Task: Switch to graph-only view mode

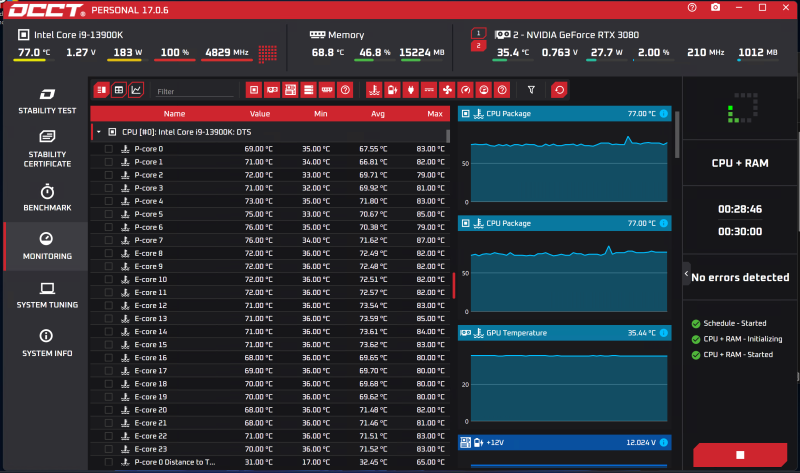Action: (136, 90)
